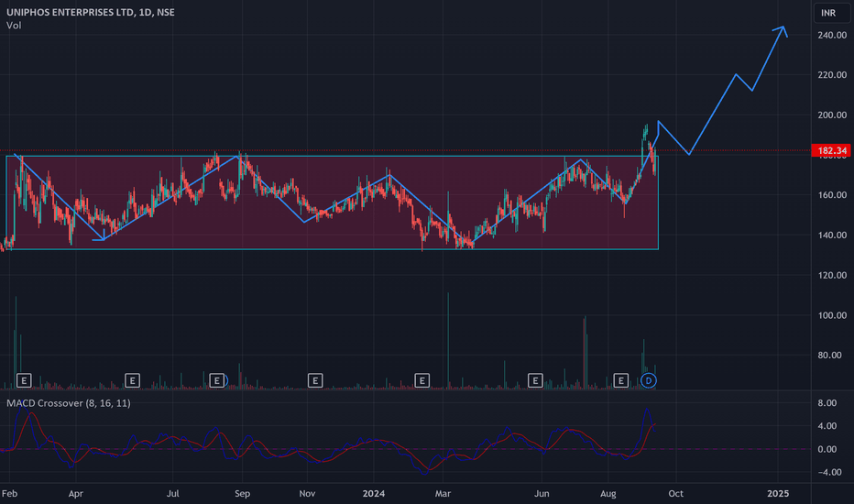The width and height of the screenshot is (854, 504).
Task: Open the earnings marker near May 2023
Action: coord(132,380)
